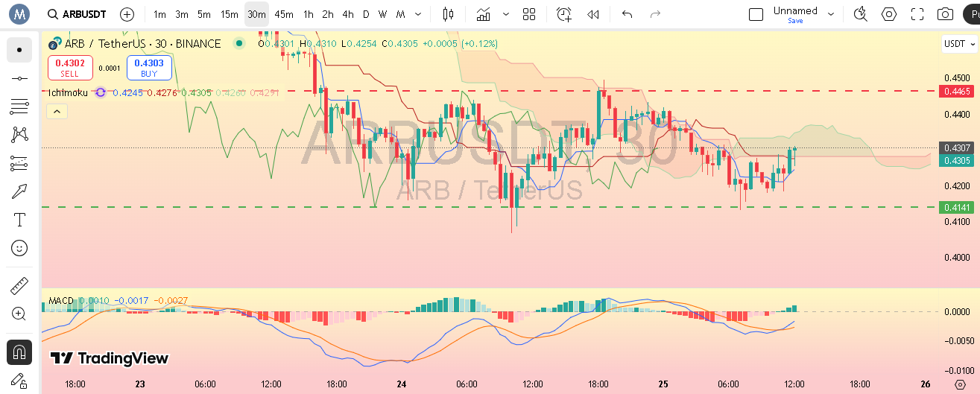The height and width of the screenshot is (394, 980).
Task: Select the trend line tool
Action: click(19, 78)
